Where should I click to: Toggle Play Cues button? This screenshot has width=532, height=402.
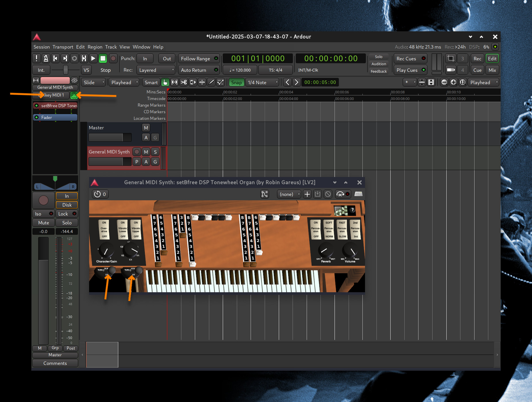point(410,70)
